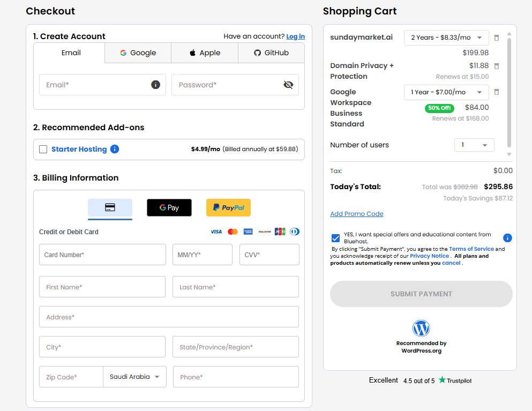Switch to the Apple sign-up tab
Screen dimensions: 532x411
click(205, 53)
